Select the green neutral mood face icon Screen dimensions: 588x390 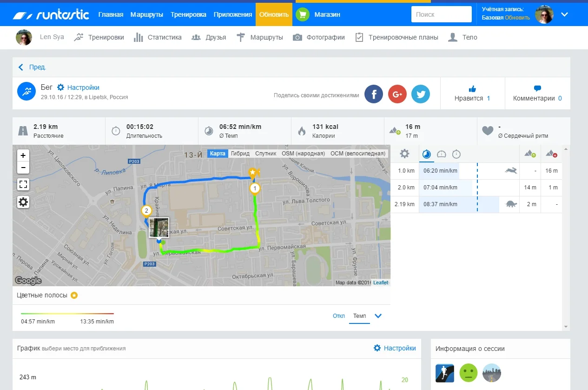coord(468,373)
